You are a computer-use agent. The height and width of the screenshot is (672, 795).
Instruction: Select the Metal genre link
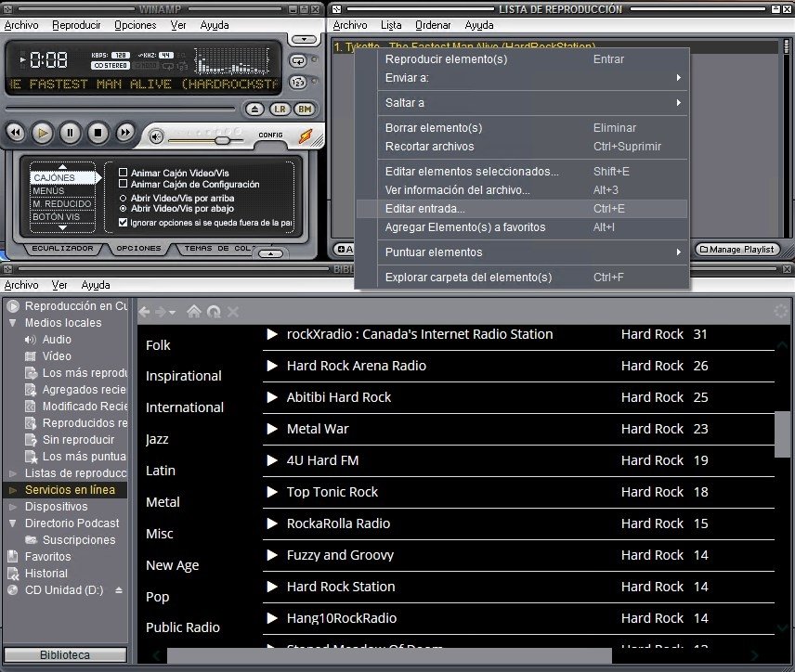[x=163, y=502]
